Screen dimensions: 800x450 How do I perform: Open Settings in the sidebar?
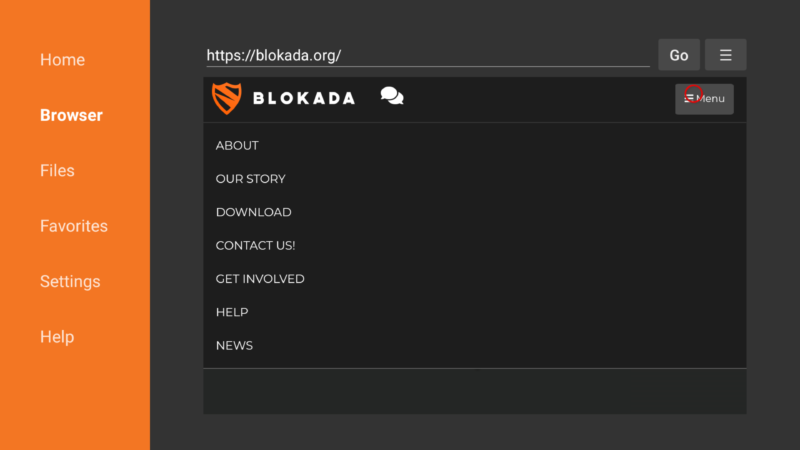tap(70, 282)
